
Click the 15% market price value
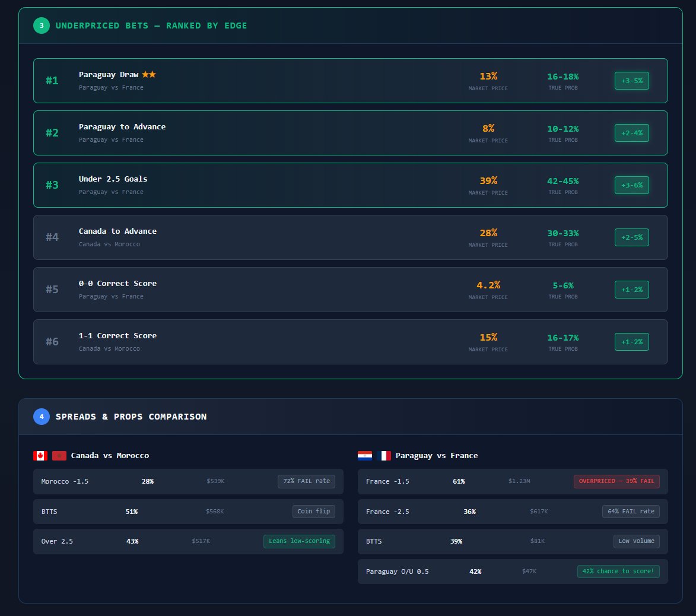[x=488, y=337]
